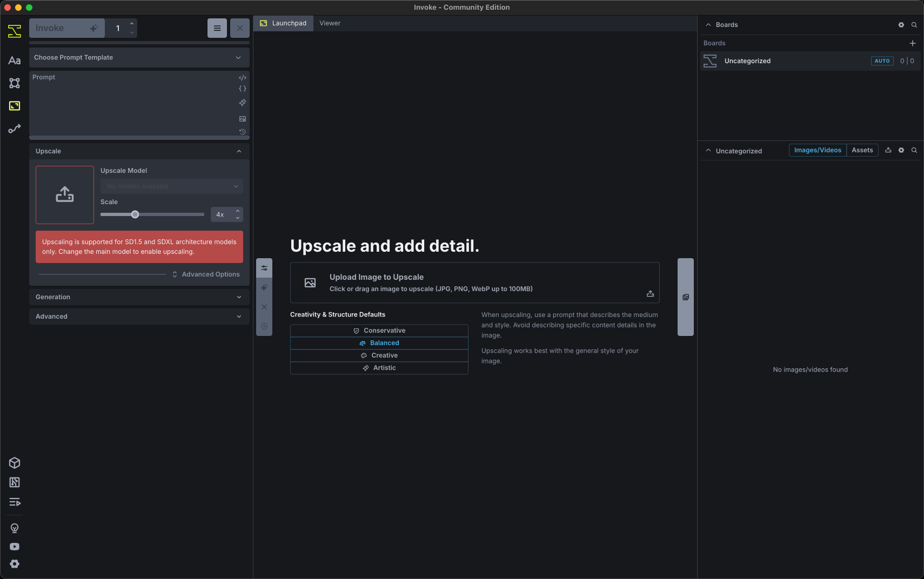
Task: Click Upload Image to Upscale card
Action: click(x=475, y=283)
